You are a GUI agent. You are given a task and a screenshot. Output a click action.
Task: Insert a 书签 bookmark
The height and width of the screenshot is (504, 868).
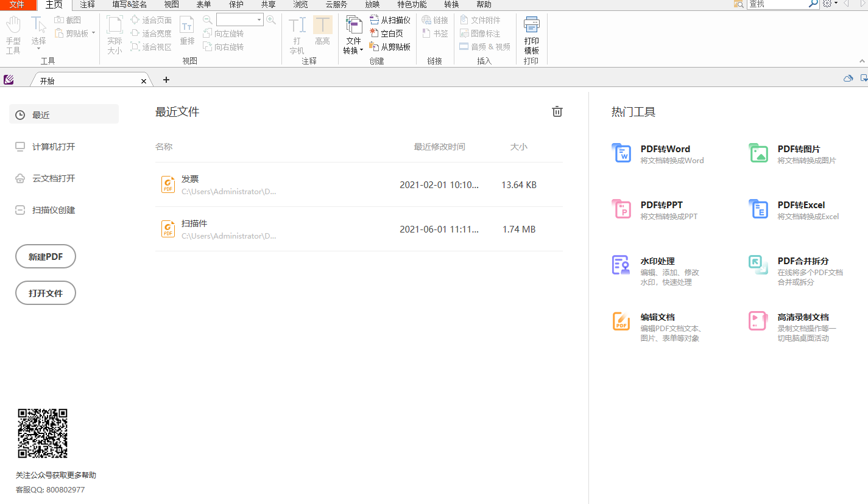(x=435, y=33)
